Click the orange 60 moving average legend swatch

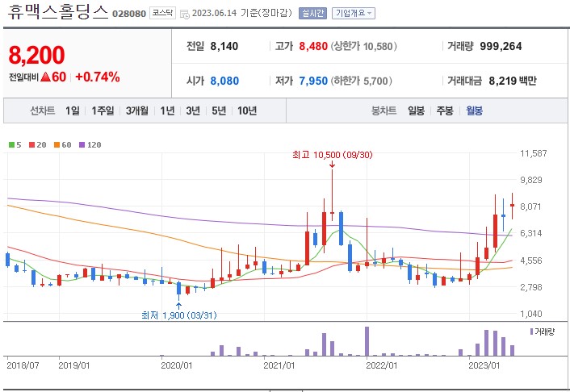click(57, 145)
